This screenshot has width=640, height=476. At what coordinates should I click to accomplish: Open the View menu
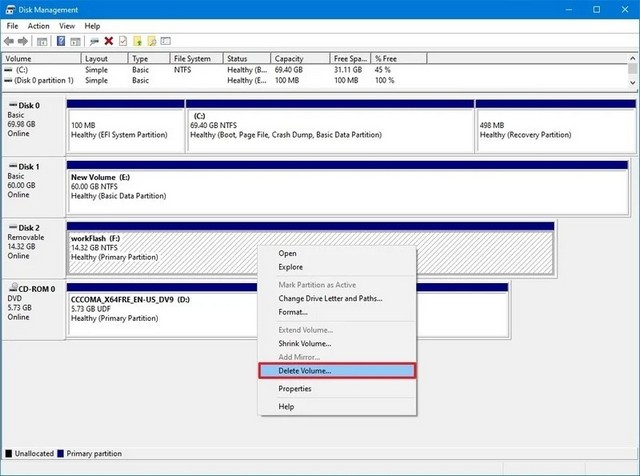pos(67,26)
